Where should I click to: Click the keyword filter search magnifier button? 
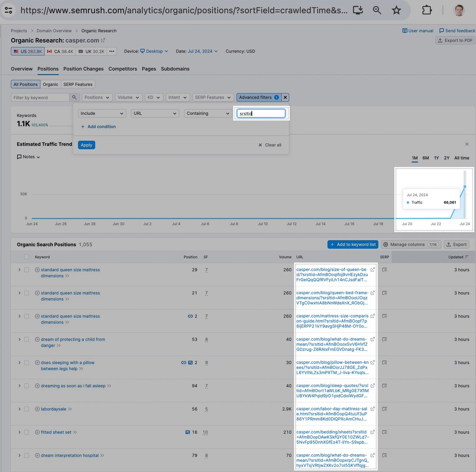coord(74,97)
